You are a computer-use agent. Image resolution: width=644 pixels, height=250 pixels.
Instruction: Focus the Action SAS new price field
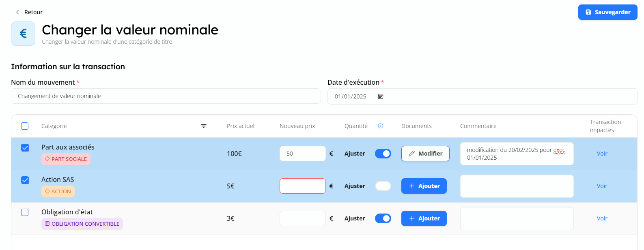302,186
